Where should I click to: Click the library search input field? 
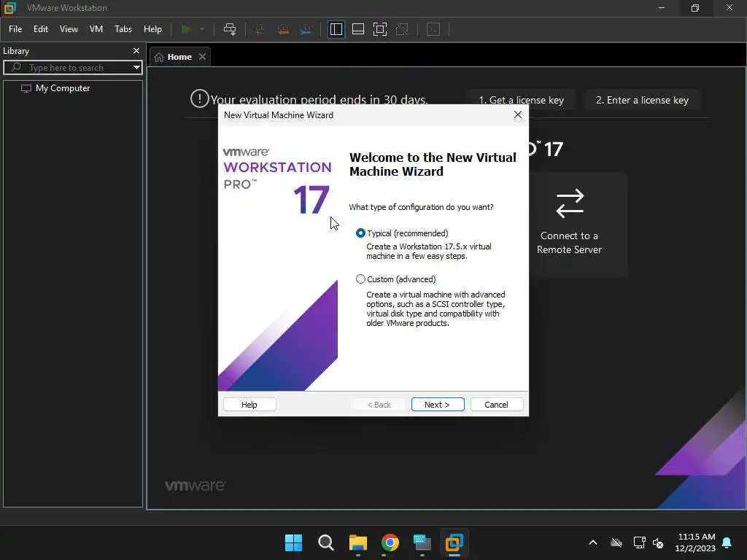pos(71,68)
